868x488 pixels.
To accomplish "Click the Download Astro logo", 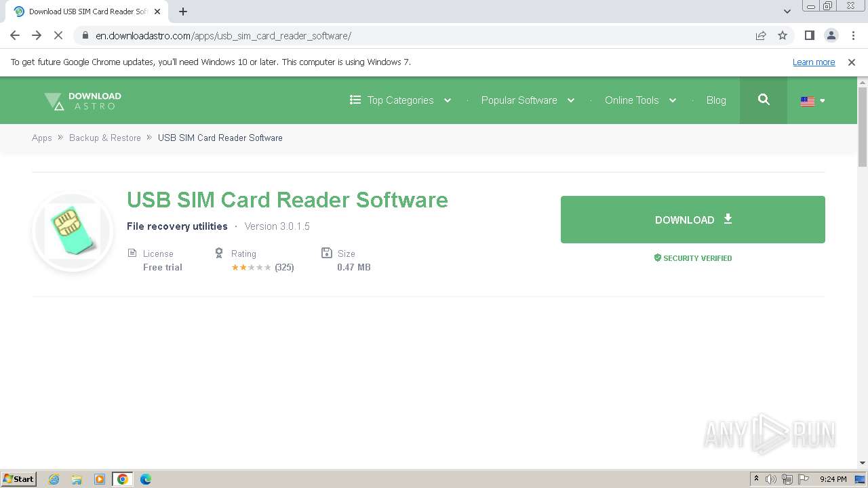I will pyautogui.click(x=83, y=101).
